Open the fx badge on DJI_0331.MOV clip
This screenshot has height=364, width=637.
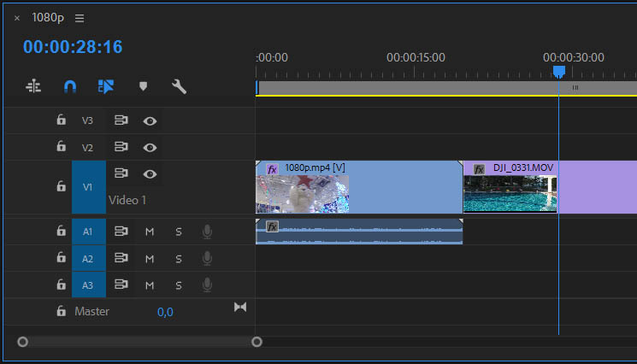coord(479,169)
